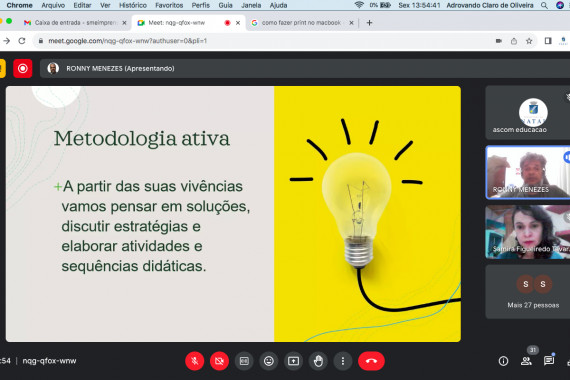Open the Histórico menu
The height and width of the screenshot is (380, 570).
(x=133, y=5)
